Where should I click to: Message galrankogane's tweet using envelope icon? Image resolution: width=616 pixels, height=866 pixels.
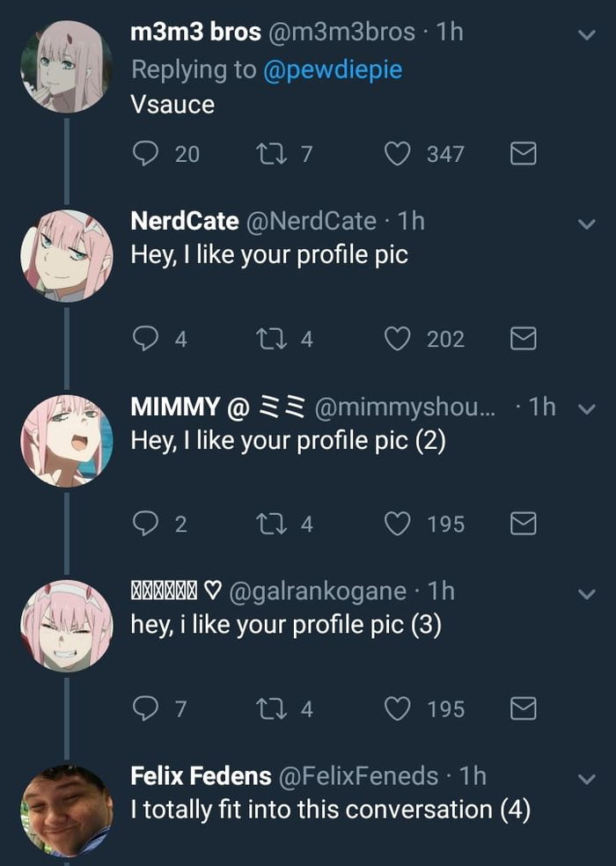[524, 709]
